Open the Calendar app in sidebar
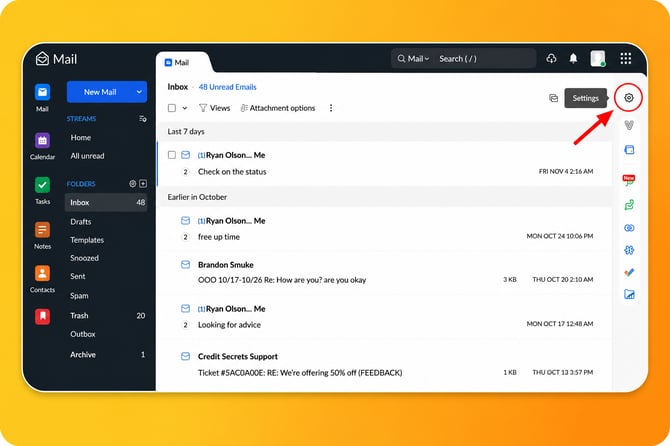The height and width of the screenshot is (446, 670). pos(42,141)
